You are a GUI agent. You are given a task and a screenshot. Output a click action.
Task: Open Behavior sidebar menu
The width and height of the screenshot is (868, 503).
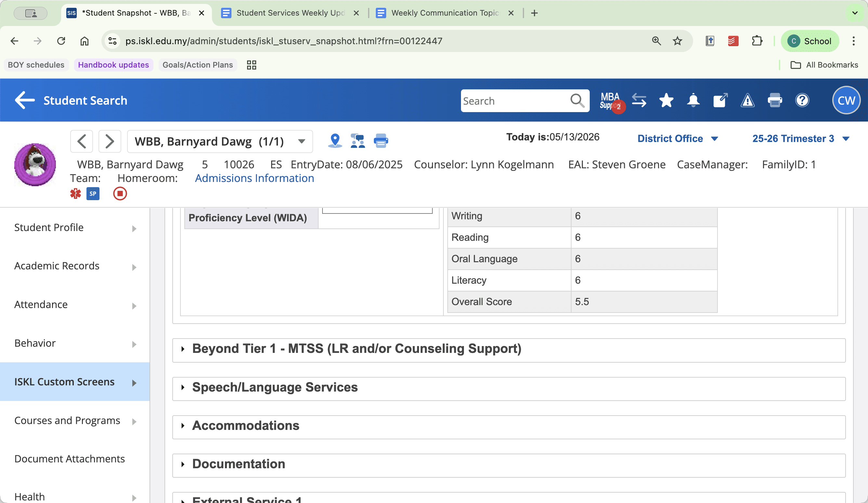coord(75,343)
